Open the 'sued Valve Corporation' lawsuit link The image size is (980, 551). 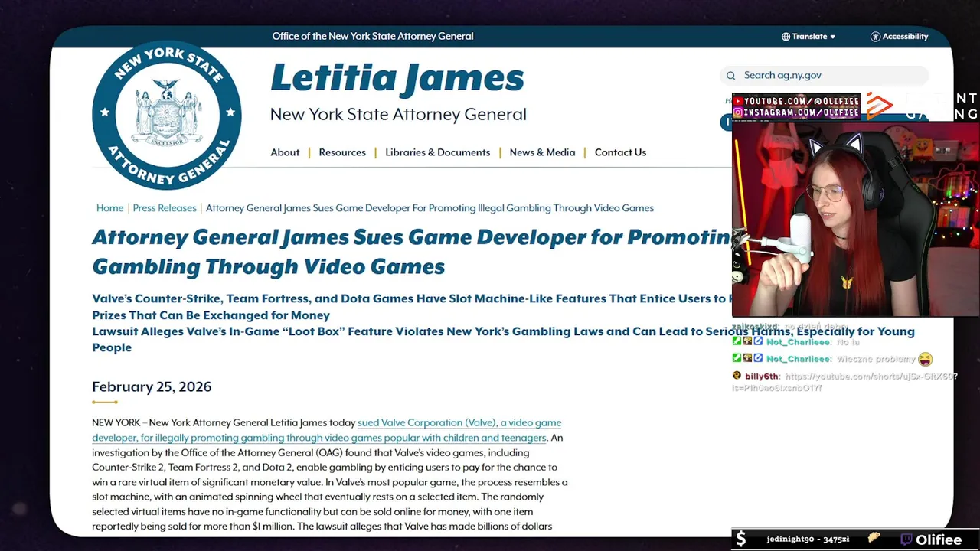click(x=327, y=430)
